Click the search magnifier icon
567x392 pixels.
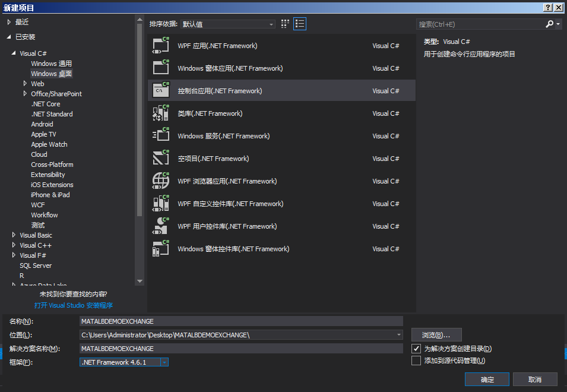[549, 24]
